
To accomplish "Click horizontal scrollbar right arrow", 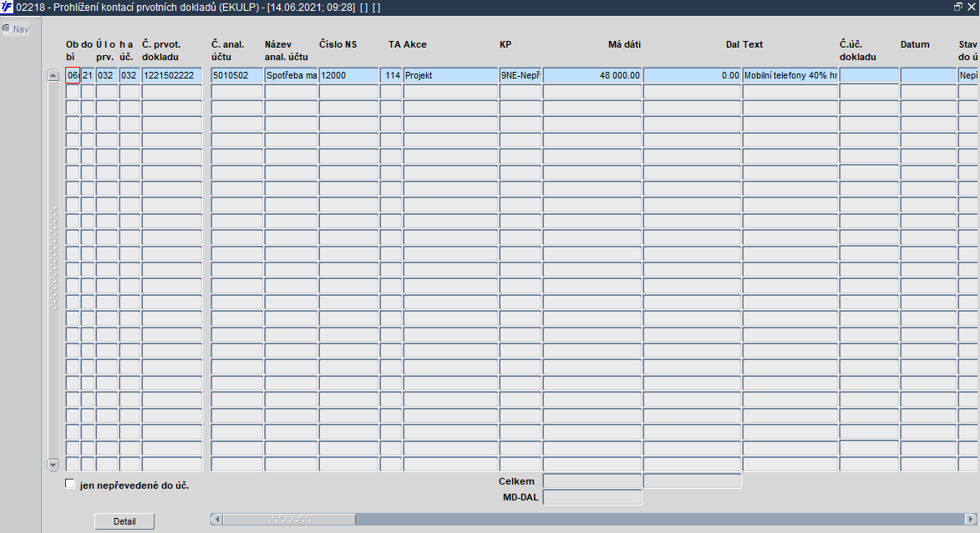I will click(x=971, y=520).
